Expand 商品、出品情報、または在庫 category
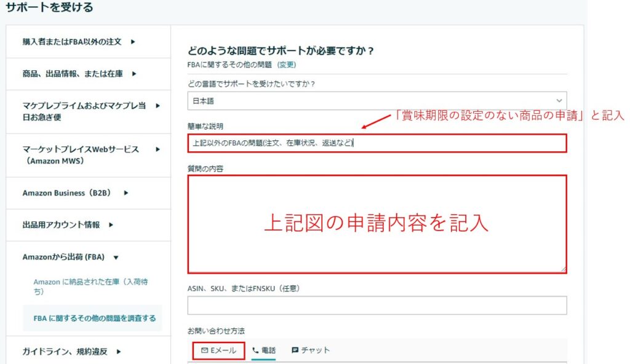This screenshot has height=364, width=630. (x=79, y=74)
